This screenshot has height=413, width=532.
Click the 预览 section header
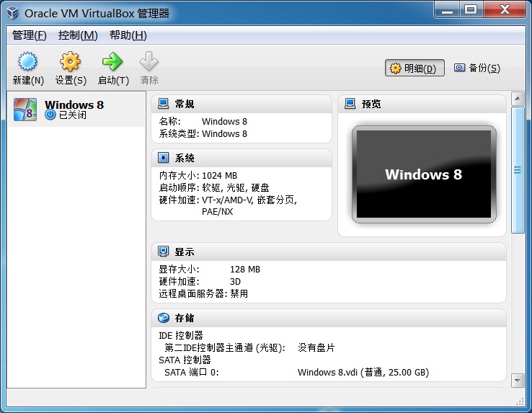[422, 104]
